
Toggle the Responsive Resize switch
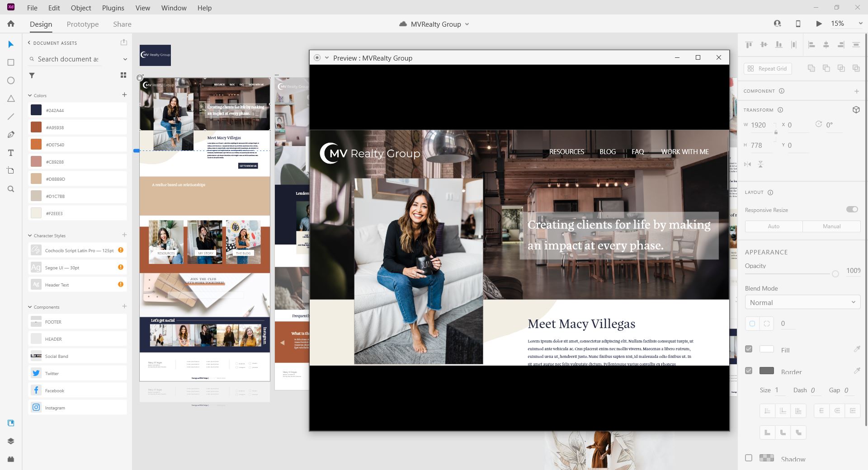coord(852,209)
